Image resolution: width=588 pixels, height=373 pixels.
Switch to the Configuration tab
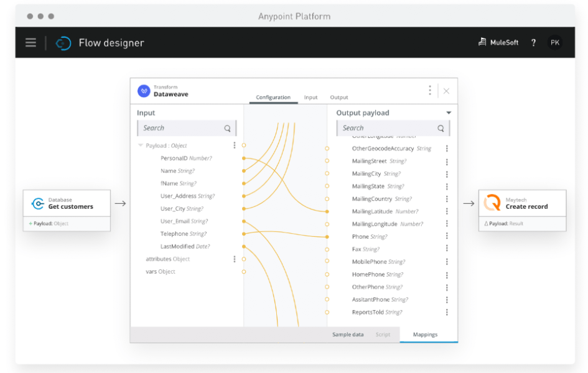click(x=273, y=98)
